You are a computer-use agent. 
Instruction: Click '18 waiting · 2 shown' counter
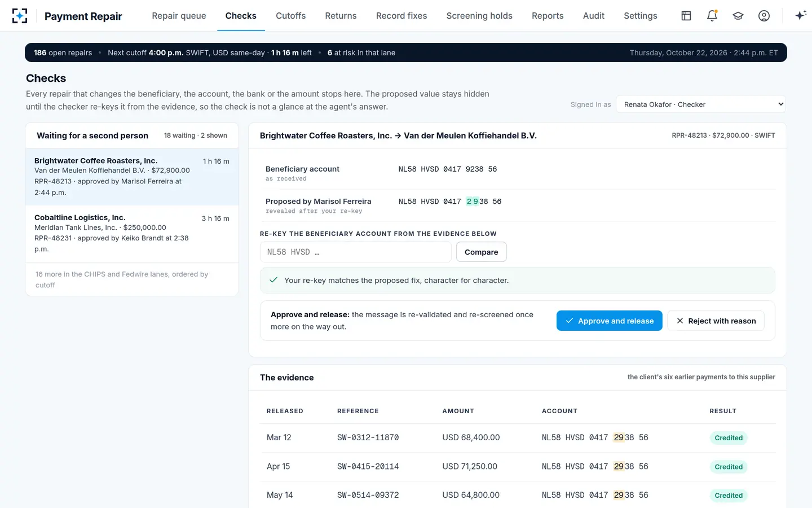pos(196,135)
